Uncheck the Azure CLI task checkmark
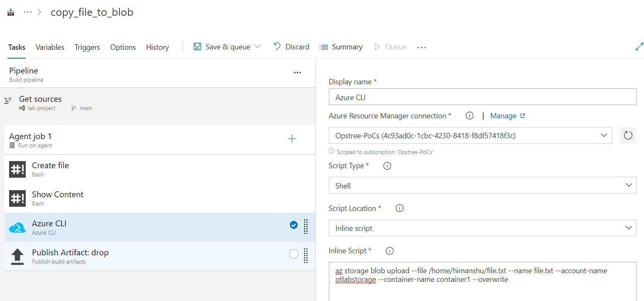The width and height of the screenshot is (644, 301). pyautogui.click(x=294, y=225)
